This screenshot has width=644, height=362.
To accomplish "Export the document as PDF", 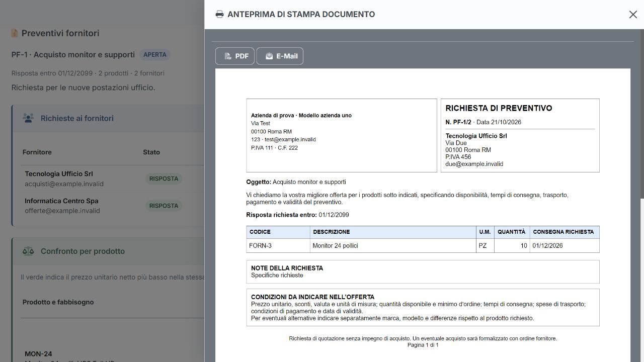I will [235, 56].
